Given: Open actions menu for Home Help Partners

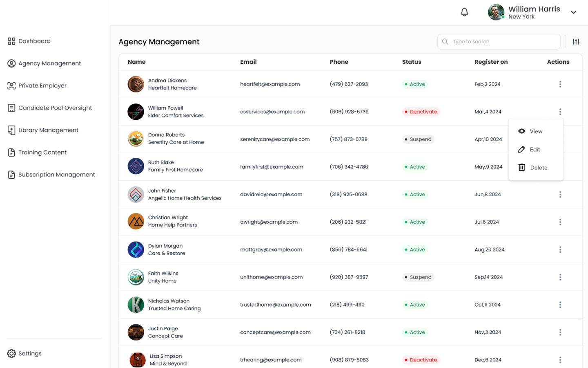Looking at the screenshot, I should tap(560, 222).
